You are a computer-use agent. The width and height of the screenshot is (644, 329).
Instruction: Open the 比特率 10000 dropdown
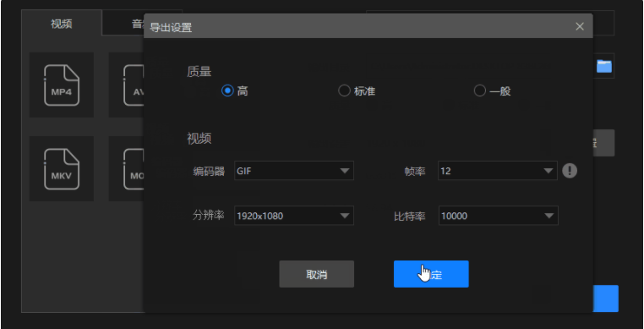point(498,216)
